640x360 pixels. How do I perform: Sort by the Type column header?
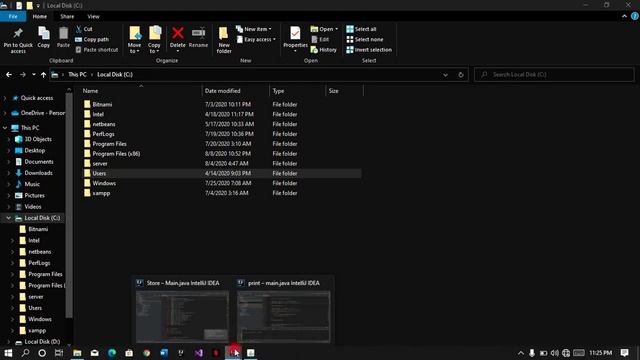[298, 91]
